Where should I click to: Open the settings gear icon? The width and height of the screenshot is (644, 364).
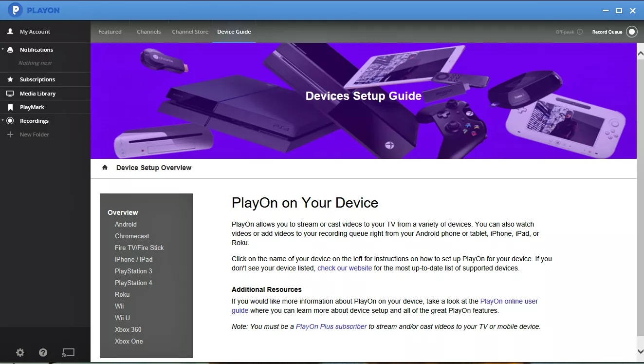click(20, 352)
